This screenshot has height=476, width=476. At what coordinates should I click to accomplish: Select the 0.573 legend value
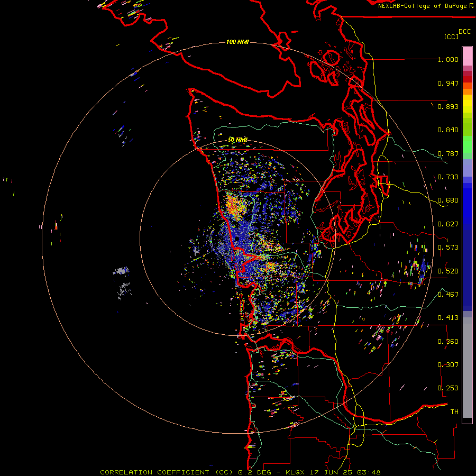448,248
